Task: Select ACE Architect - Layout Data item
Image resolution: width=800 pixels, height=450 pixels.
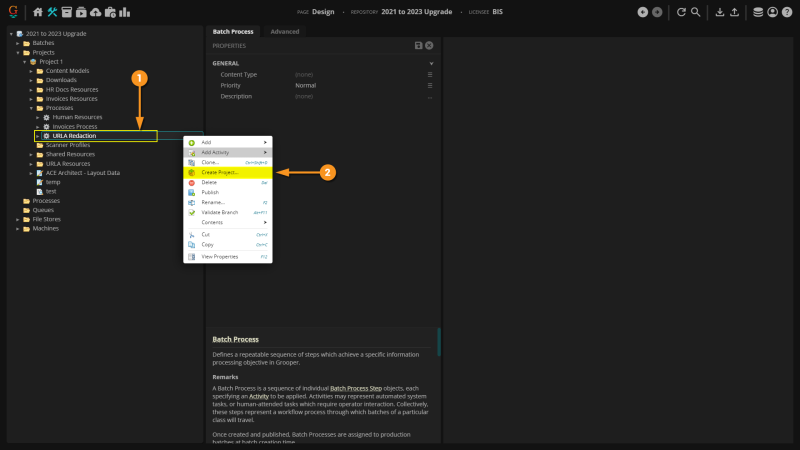Action: (83, 173)
